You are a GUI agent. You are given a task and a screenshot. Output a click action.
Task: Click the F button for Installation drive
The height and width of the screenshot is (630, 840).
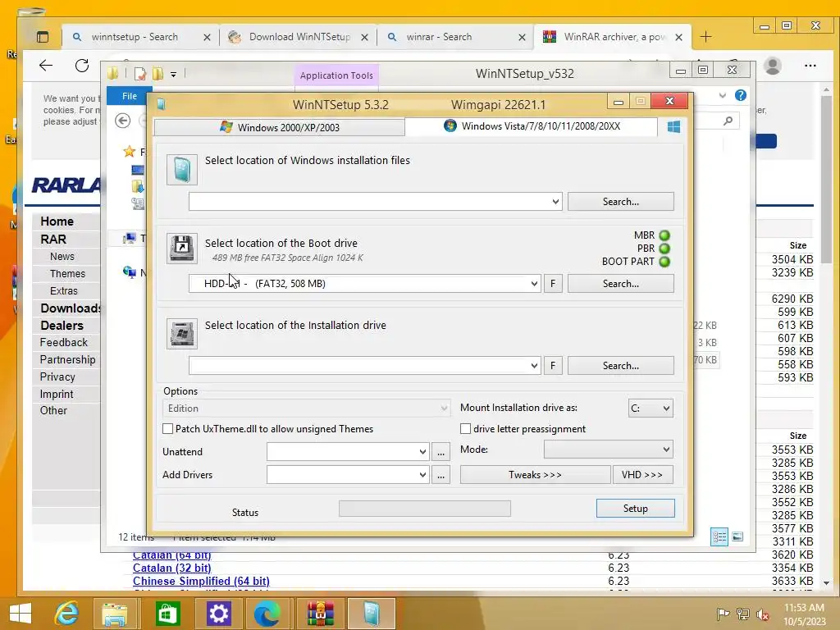[x=553, y=365]
